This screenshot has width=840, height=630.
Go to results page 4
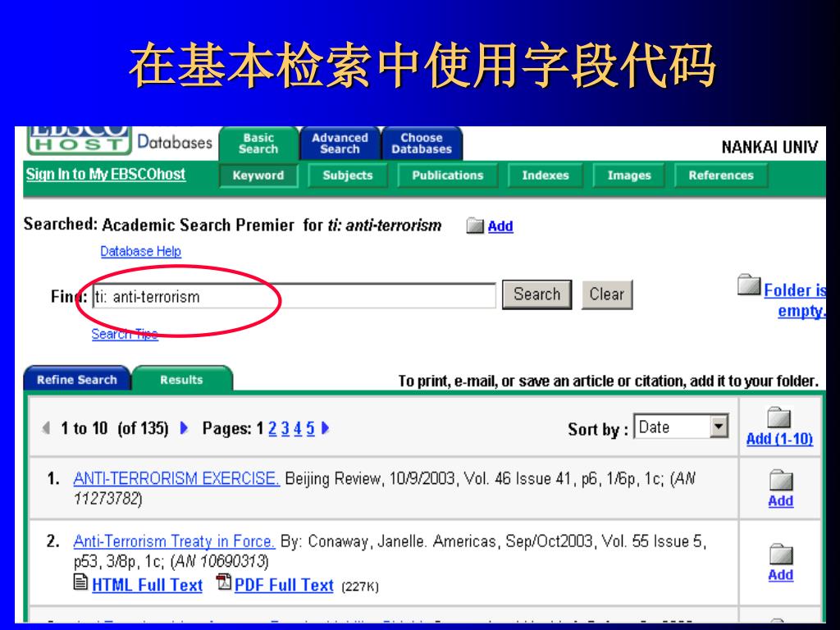coord(298,428)
